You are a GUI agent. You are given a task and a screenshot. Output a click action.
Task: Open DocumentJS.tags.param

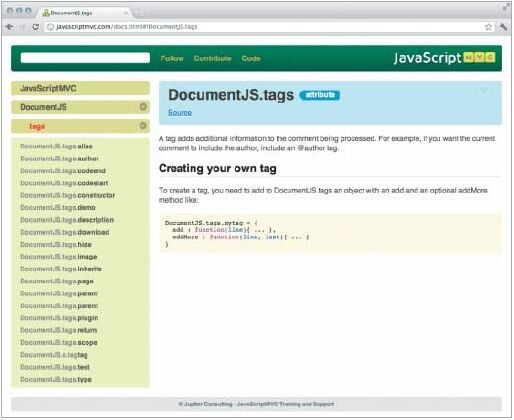pyautogui.click(x=59, y=294)
